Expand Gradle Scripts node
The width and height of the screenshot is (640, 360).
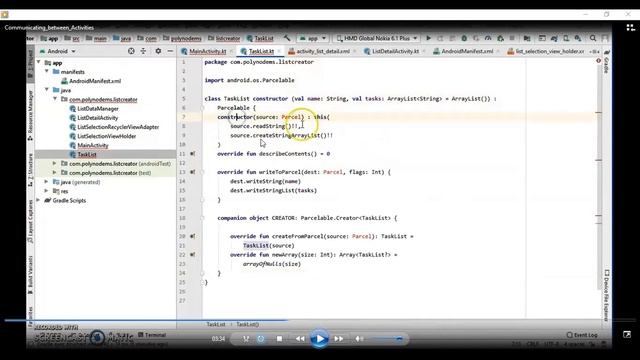pos(38,200)
